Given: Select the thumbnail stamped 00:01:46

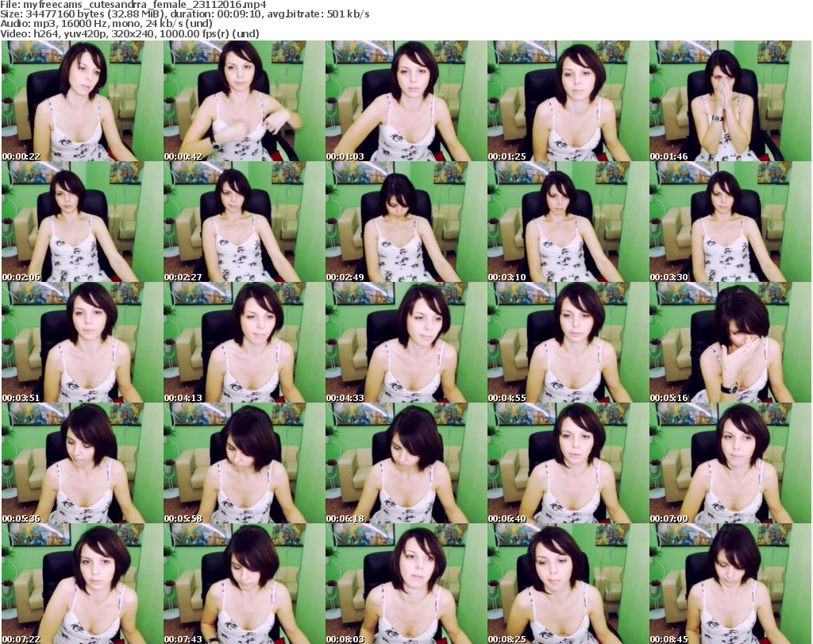Looking at the screenshot, I should pos(730,101).
